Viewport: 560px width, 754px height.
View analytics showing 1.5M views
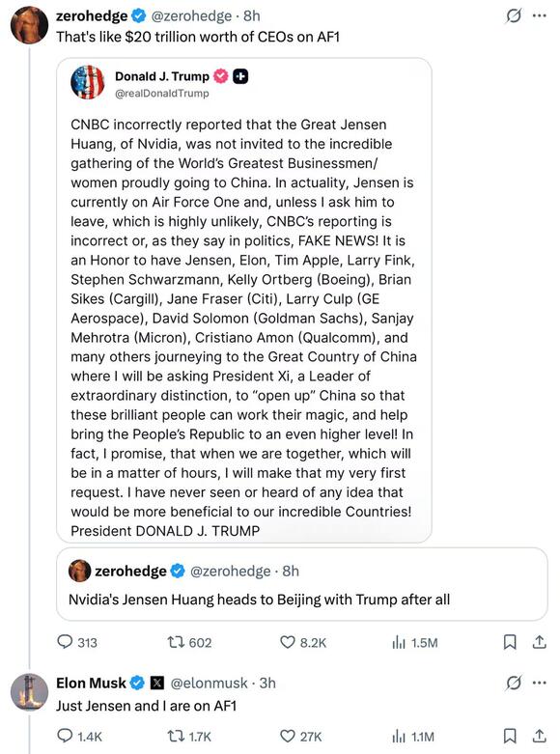click(415, 642)
